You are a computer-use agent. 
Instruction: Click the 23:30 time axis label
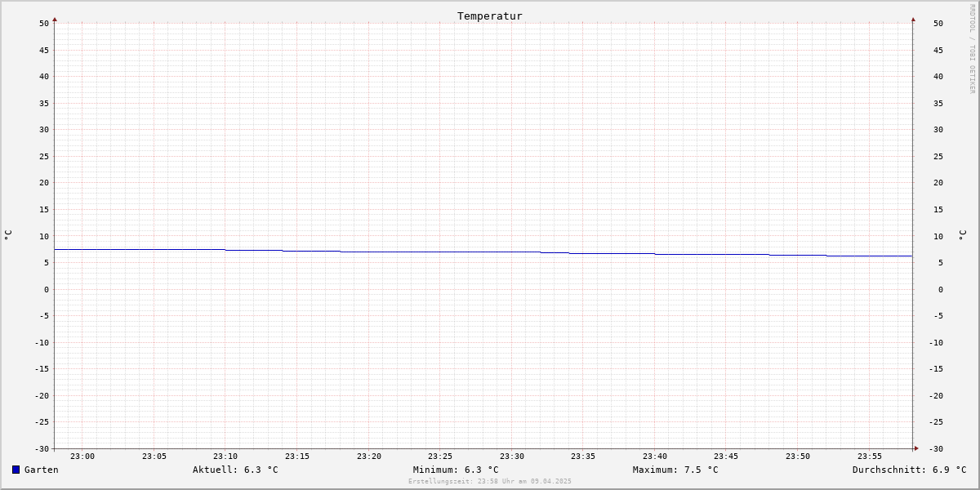pos(512,457)
